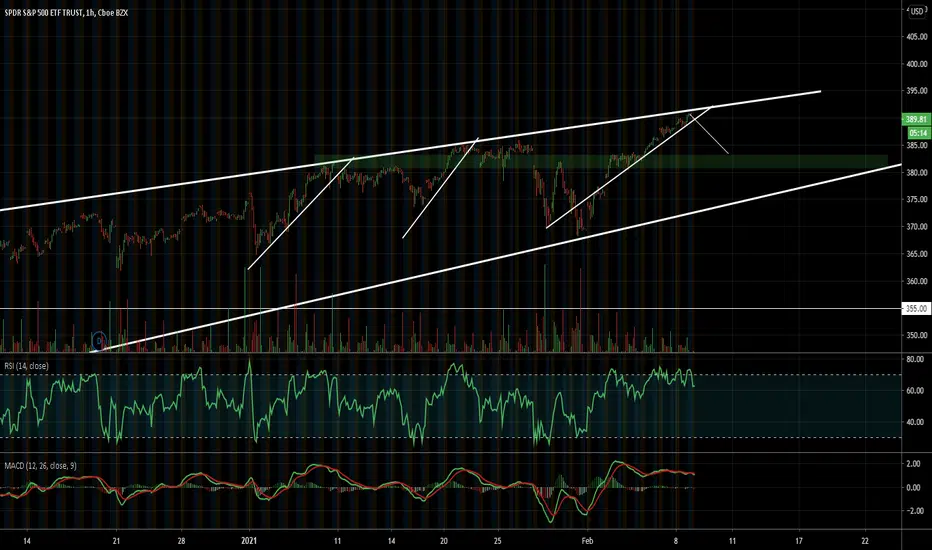This screenshot has width=932, height=550.
Task: Click the 375.00 price axis label
Action: [917, 200]
